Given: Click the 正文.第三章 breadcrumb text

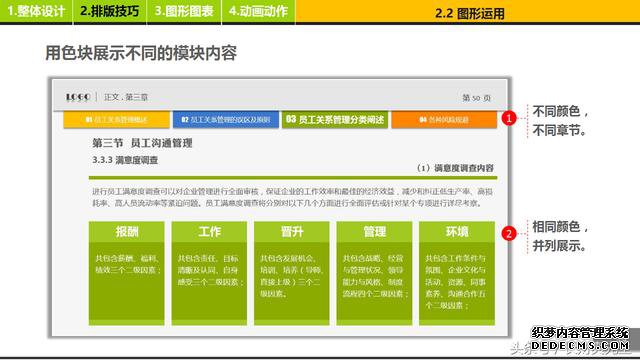Looking at the screenshot, I should (126, 97).
